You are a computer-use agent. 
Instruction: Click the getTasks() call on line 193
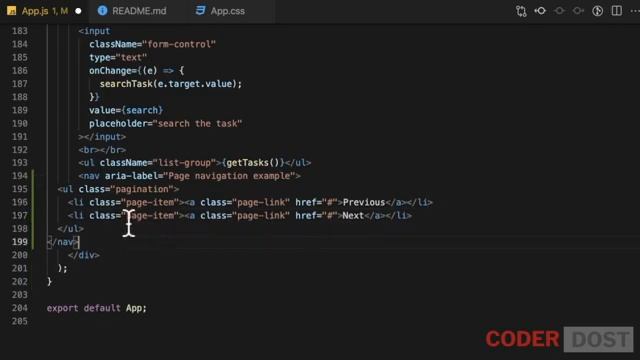pos(253,163)
